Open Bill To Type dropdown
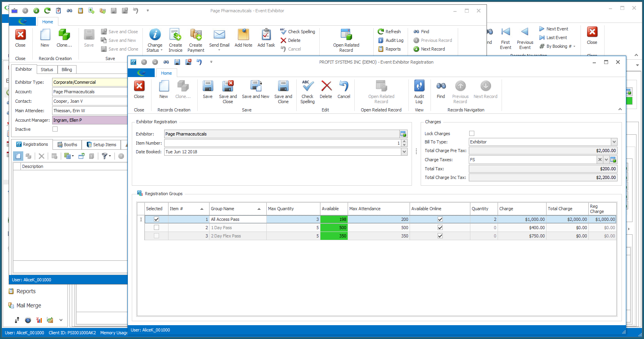 [614, 142]
